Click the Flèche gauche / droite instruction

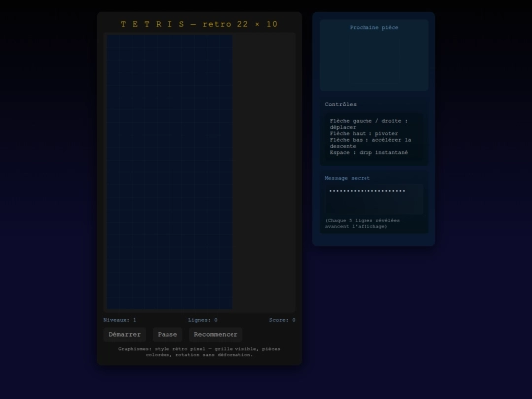pyautogui.click(x=368, y=124)
